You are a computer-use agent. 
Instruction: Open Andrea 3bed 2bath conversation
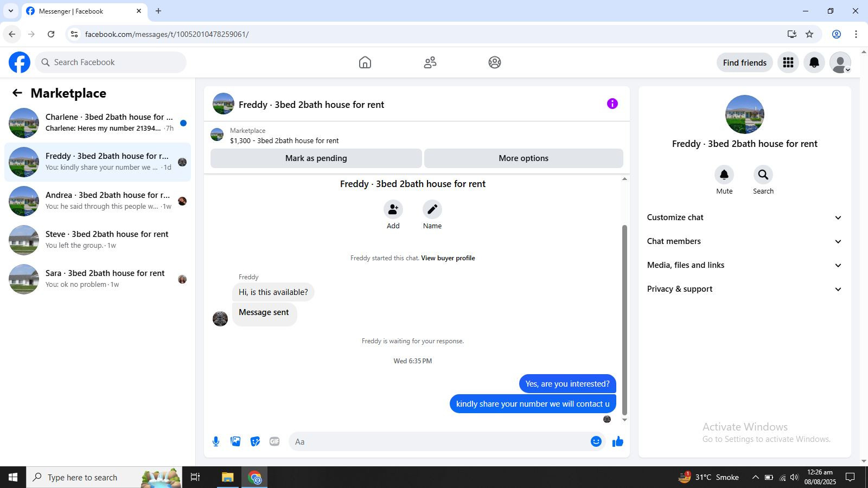pos(98,201)
